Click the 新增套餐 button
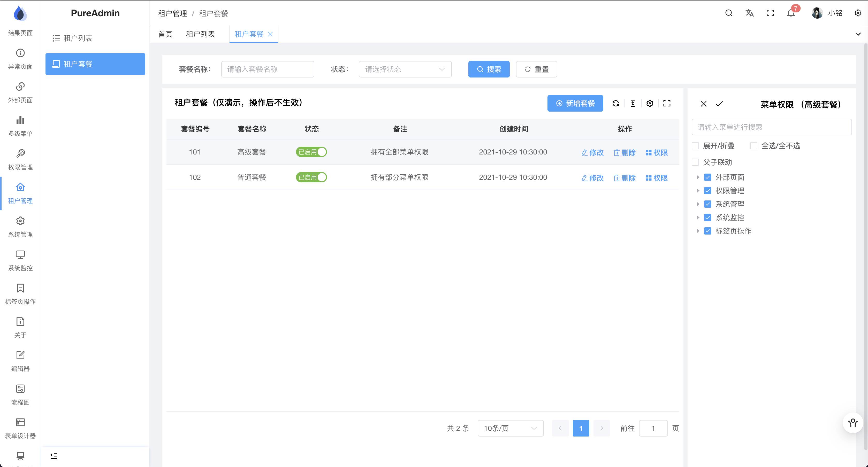The height and width of the screenshot is (467, 868). 575,103
